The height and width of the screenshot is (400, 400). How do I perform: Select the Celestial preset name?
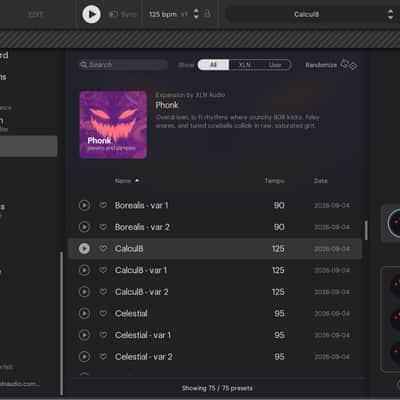pyautogui.click(x=131, y=313)
